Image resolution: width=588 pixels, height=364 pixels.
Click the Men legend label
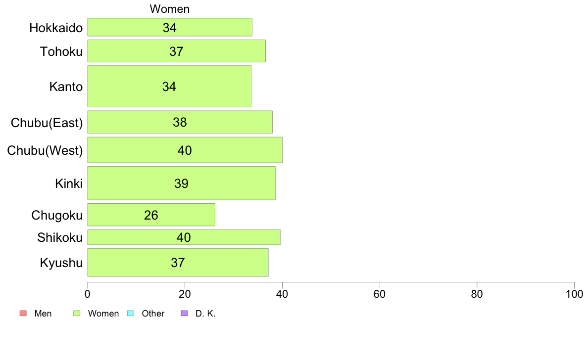tap(43, 314)
